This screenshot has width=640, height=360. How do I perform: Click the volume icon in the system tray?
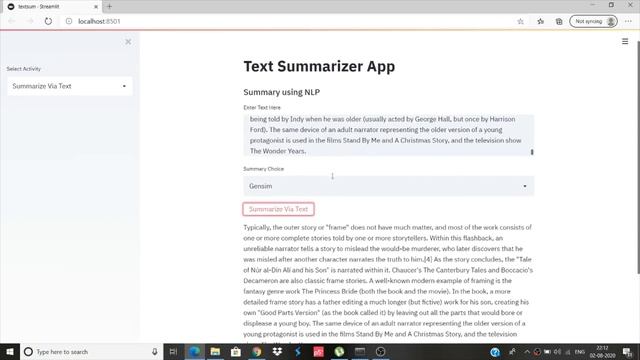click(x=557, y=352)
